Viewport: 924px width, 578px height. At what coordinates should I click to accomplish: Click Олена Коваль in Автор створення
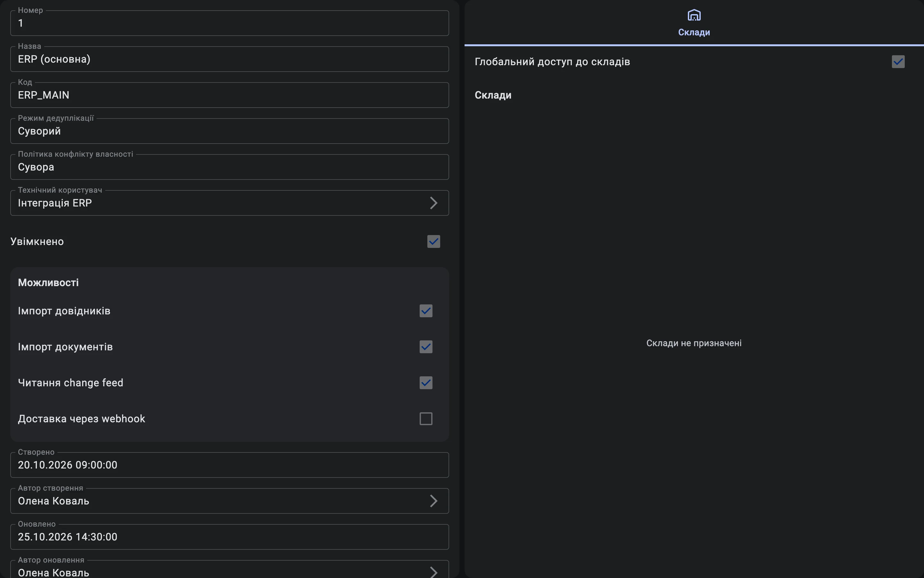click(54, 501)
